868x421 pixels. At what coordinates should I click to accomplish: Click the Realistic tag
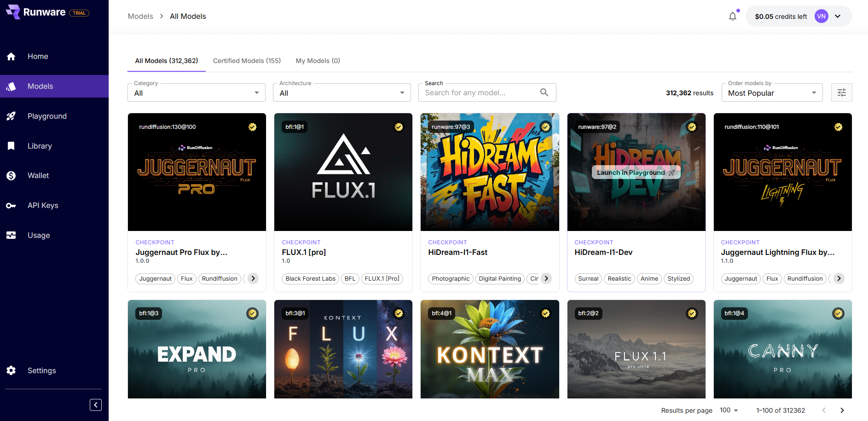click(619, 278)
